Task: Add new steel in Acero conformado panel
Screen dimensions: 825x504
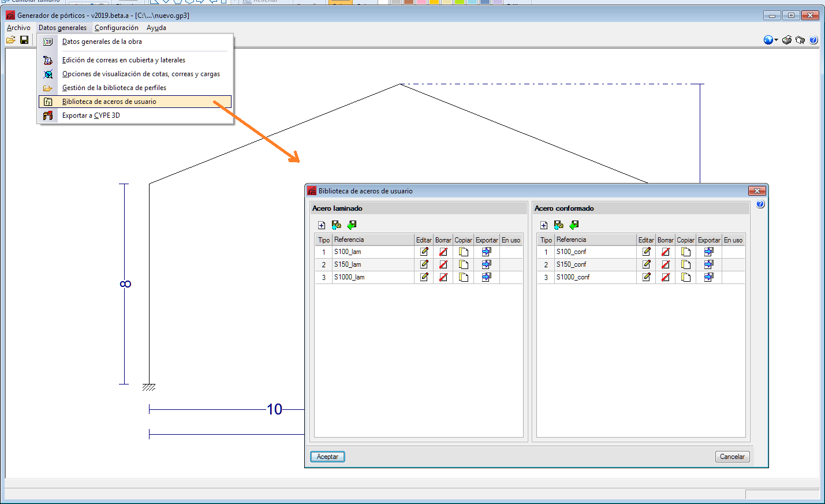Action: [x=544, y=225]
